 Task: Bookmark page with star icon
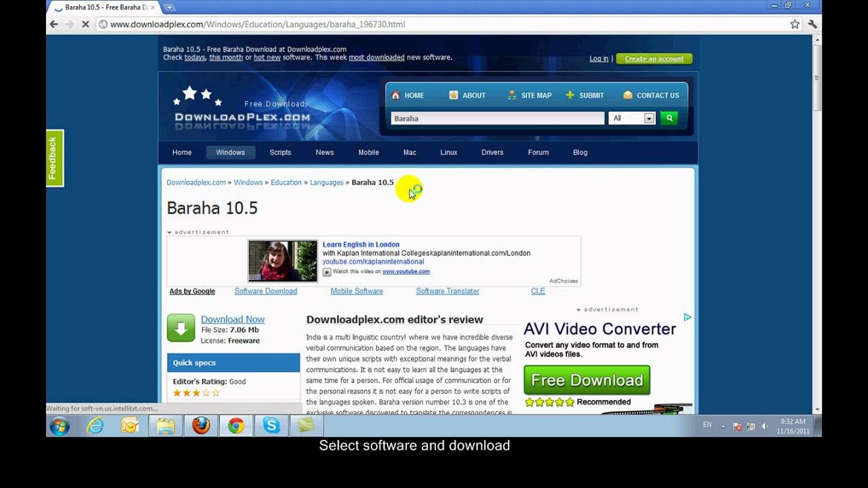pyautogui.click(x=795, y=24)
